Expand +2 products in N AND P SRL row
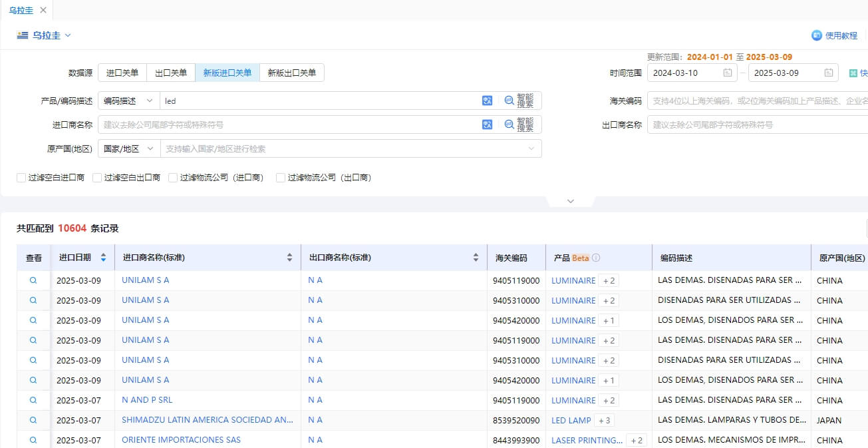This screenshot has width=868, height=448. coord(609,400)
